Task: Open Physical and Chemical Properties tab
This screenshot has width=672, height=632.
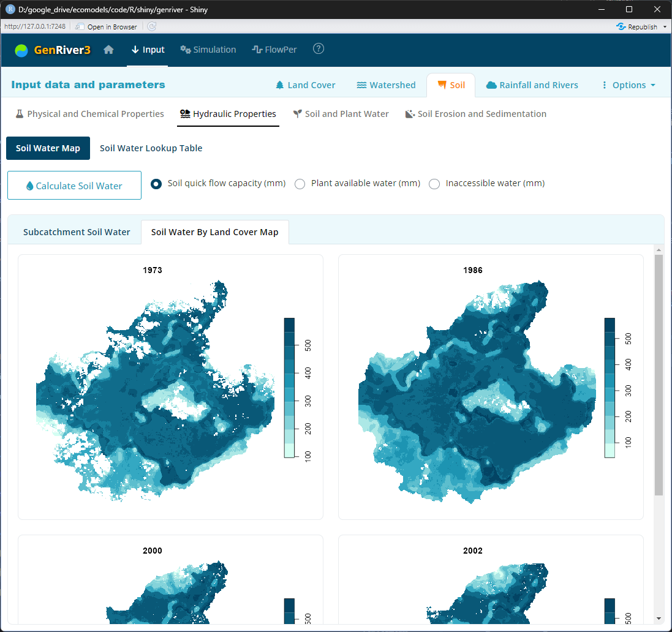Action: [90, 114]
